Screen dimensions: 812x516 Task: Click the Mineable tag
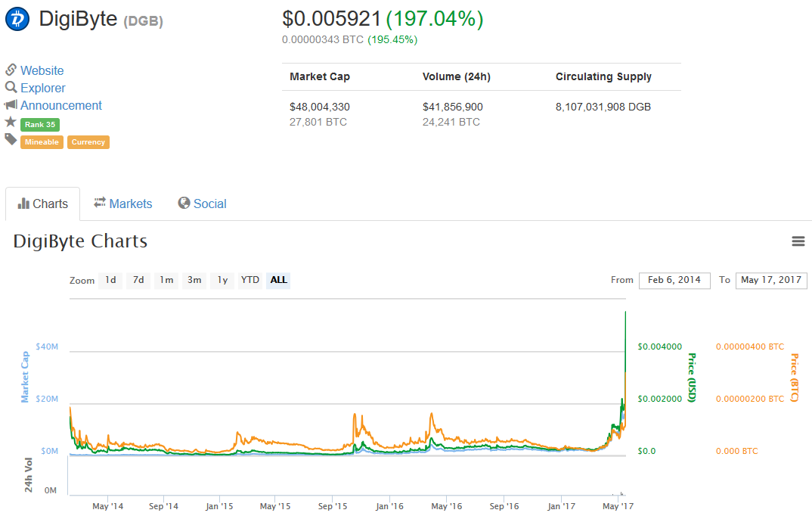coord(42,142)
